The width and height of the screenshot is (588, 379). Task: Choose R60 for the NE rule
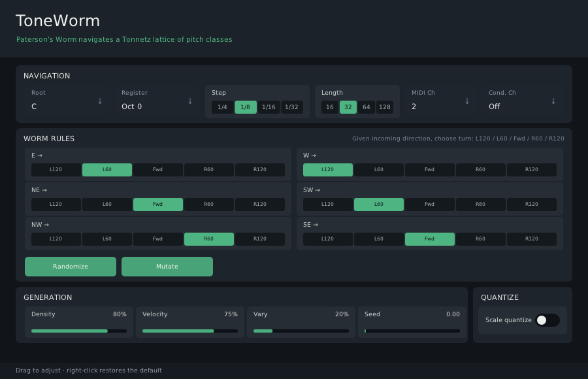click(209, 204)
